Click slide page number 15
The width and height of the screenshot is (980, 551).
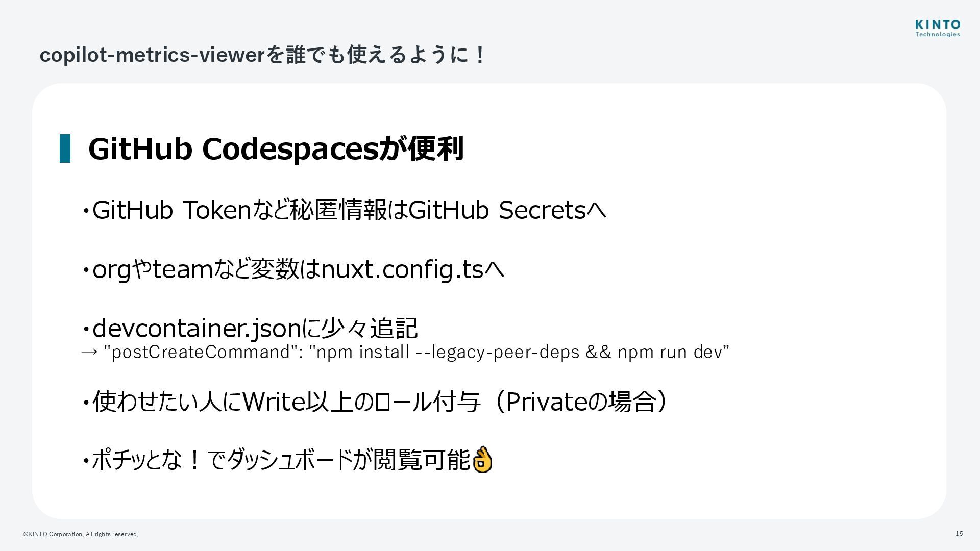(x=959, y=534)
